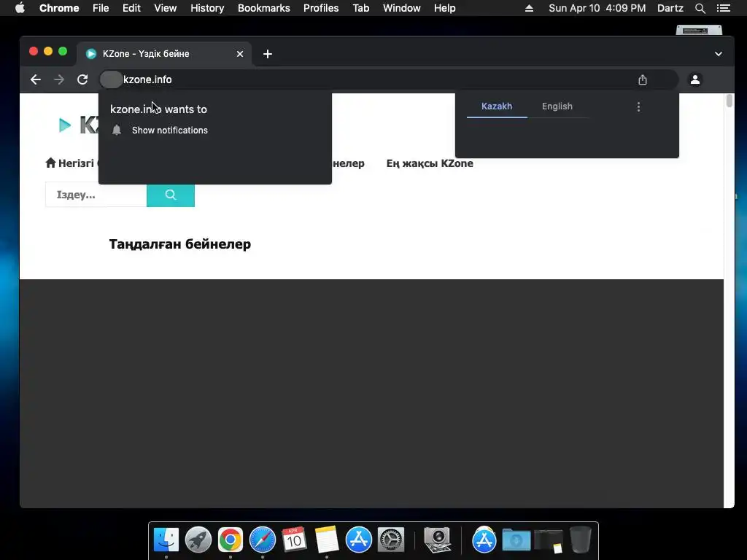The height and width of the screenshot is (560, 747).
Task: Open Finder from the Dock
Action: click(166, 540)
